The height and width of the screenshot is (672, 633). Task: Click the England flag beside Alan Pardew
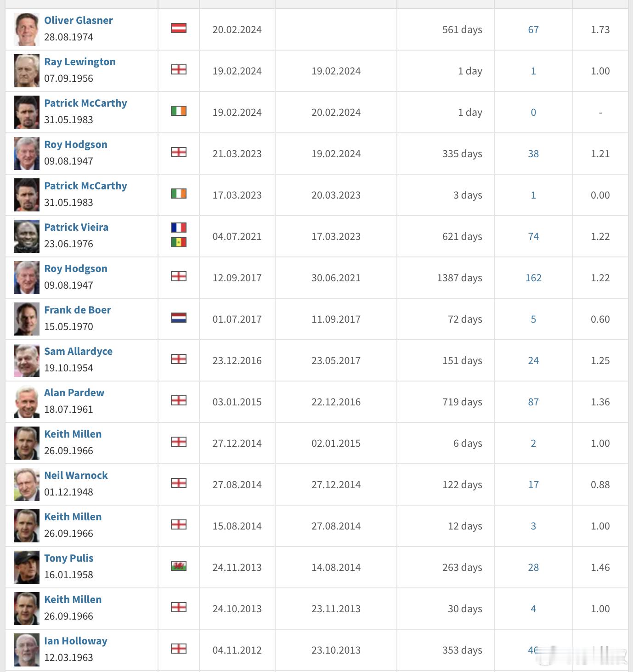(x=178, y=401)
